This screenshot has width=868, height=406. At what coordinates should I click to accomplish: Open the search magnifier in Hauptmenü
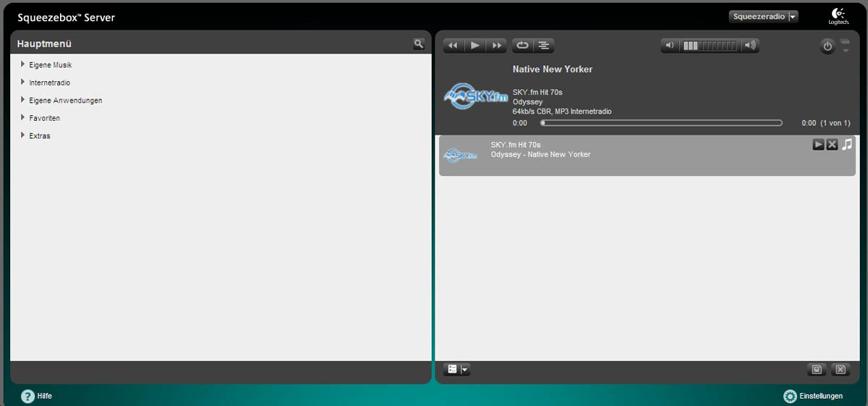(x=418, y=44)
